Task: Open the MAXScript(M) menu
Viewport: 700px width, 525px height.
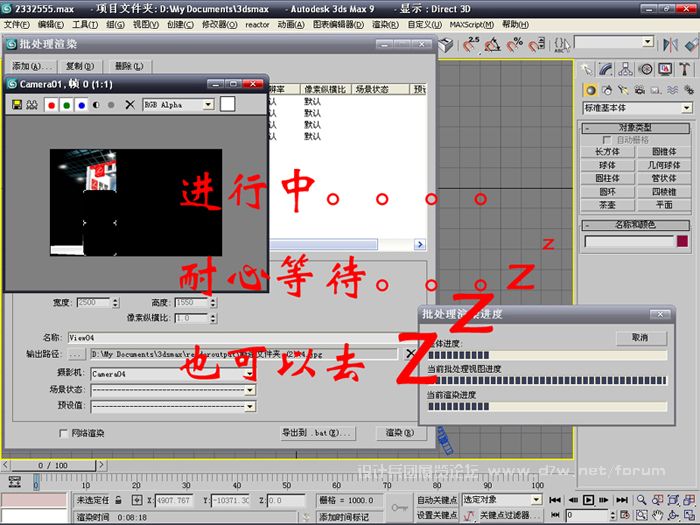Action: click(x=471, y=25)
